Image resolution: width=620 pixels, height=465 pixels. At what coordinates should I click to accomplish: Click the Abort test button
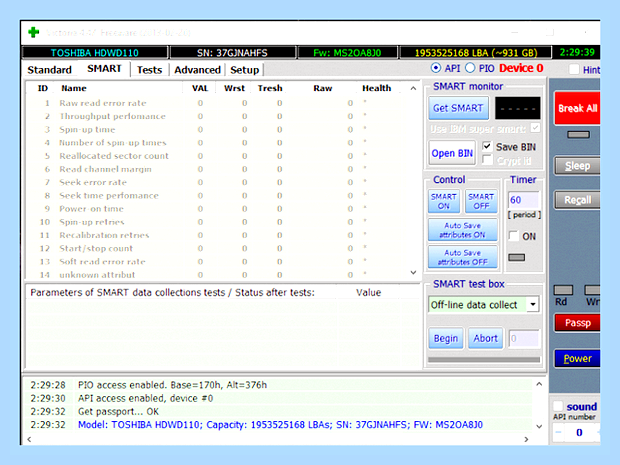pos(485,338)
